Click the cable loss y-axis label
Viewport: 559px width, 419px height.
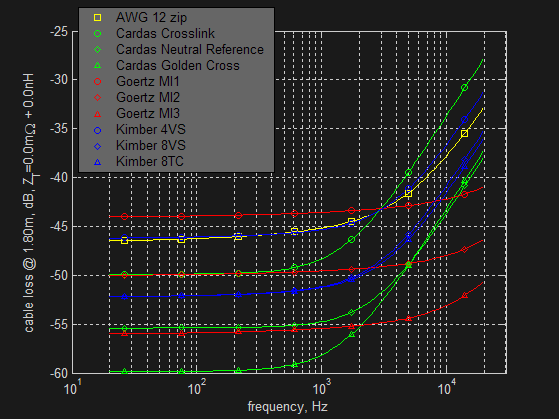click(x=30, y=203)
